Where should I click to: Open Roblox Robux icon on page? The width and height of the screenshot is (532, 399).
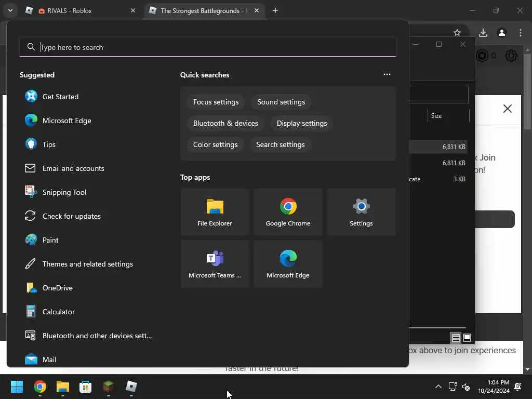pyautogui.click(x=482, y=56)
